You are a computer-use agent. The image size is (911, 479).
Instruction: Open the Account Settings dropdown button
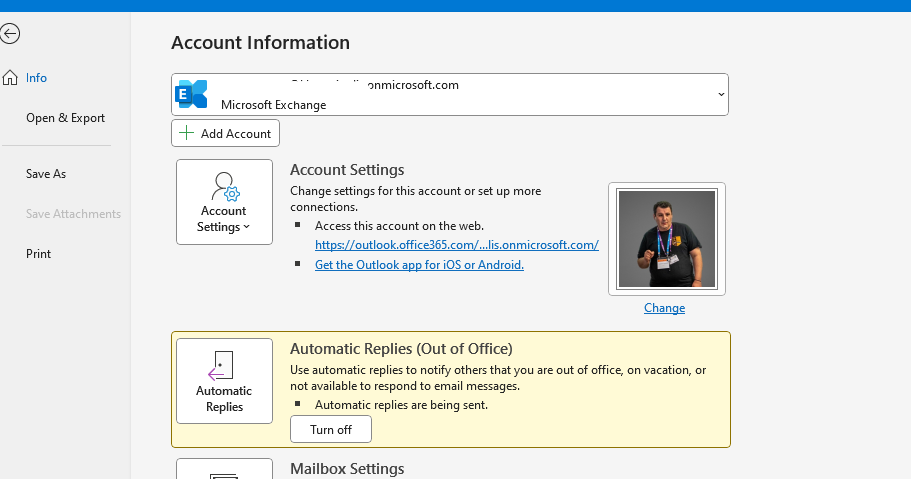pos(224,202)
